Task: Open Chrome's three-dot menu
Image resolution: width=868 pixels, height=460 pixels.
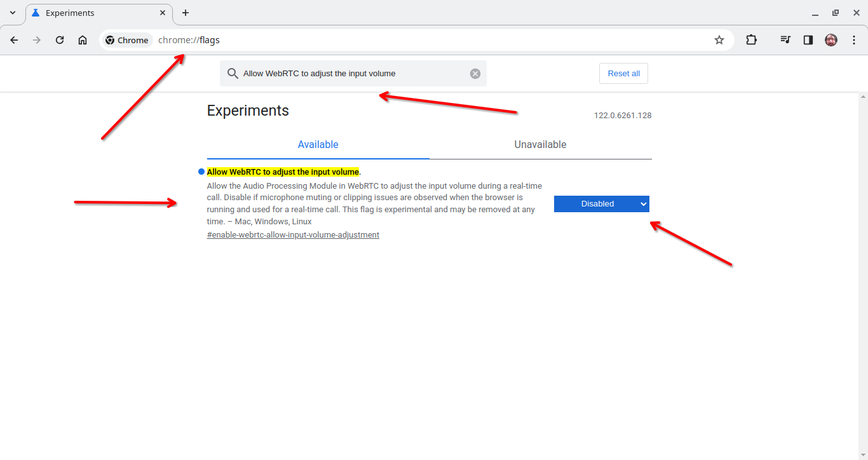Action: click(x=853, y=40)
